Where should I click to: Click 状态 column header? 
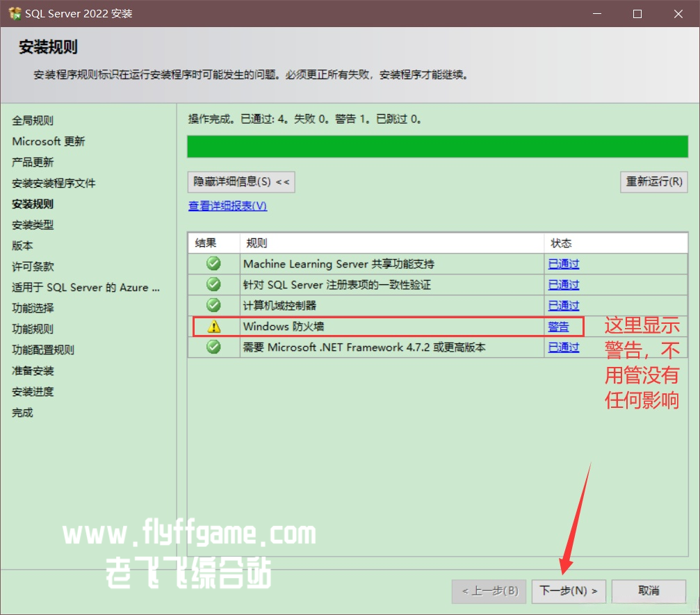[616, 243]
